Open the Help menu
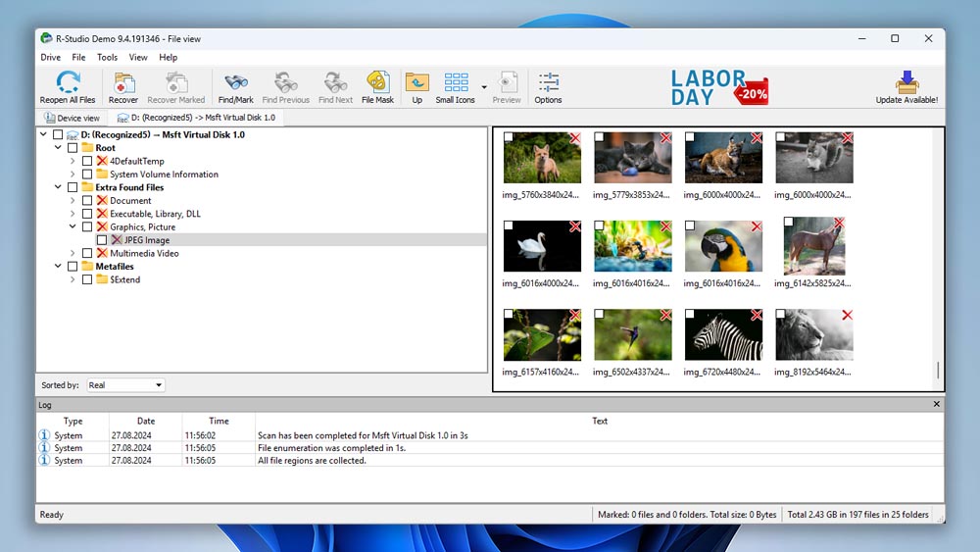 click(x=169, y=57)
